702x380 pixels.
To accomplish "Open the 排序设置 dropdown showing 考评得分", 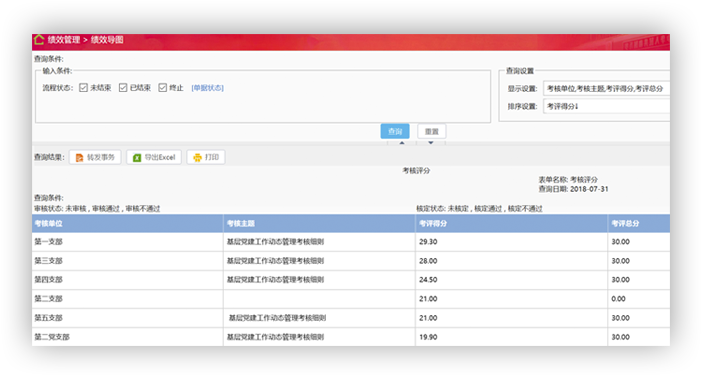I will coord(607,106).
